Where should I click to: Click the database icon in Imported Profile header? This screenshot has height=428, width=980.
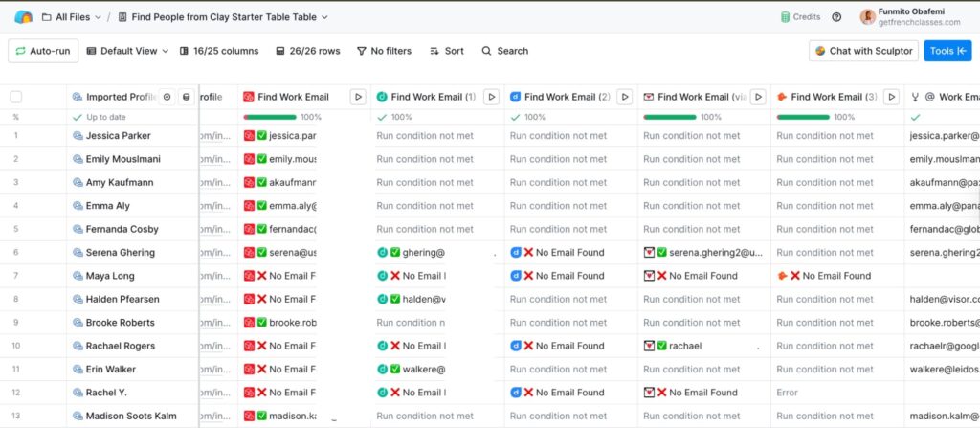(186, 97)
